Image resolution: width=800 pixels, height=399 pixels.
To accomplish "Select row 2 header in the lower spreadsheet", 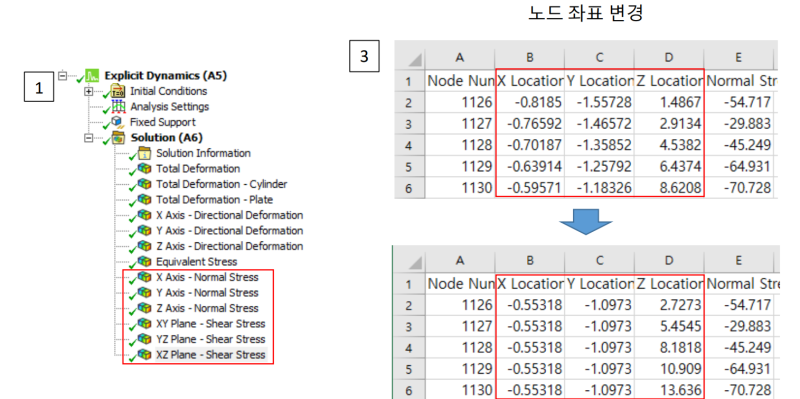I will pos(410,305).
